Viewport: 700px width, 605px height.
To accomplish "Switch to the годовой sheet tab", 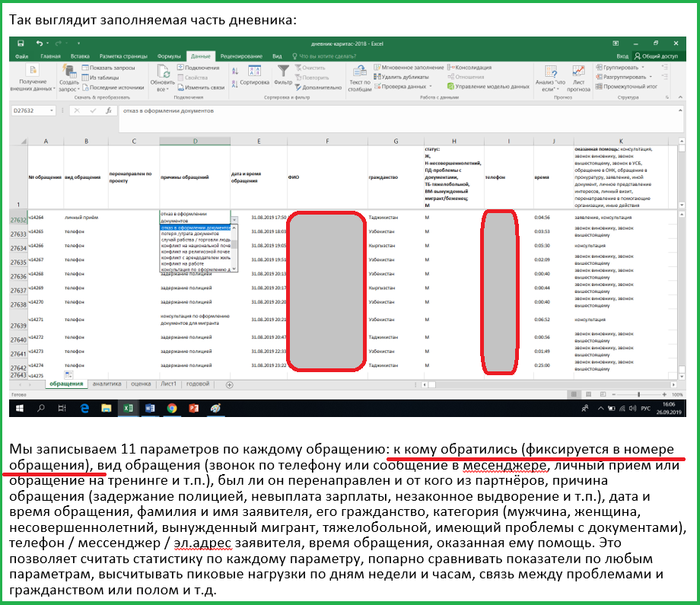I will pos(198,384).
